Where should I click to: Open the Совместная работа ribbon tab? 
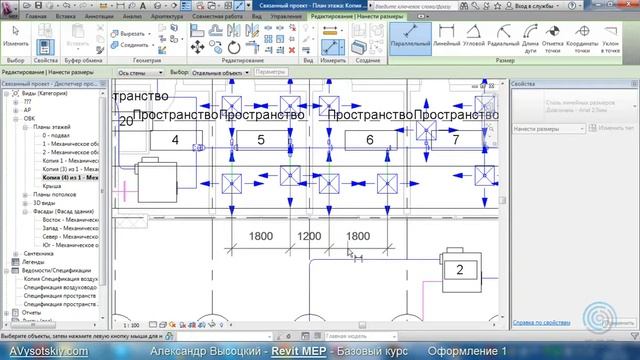[x=217, y=16]
